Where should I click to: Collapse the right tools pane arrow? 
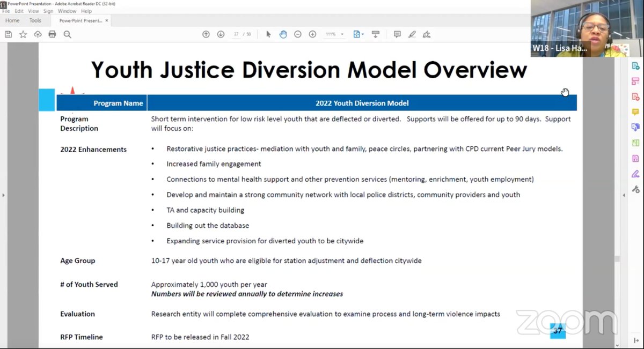pyautogui.click(x=624, y=195)
